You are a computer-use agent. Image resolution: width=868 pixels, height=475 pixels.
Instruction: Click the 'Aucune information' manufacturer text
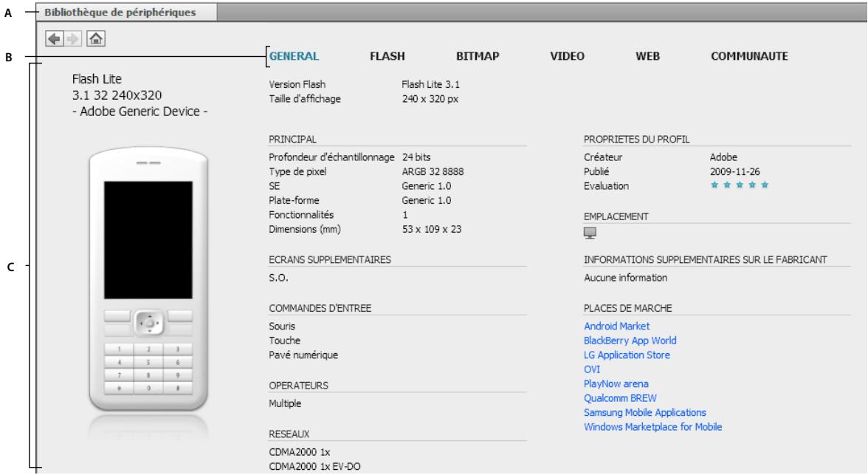tap(626, 278)
